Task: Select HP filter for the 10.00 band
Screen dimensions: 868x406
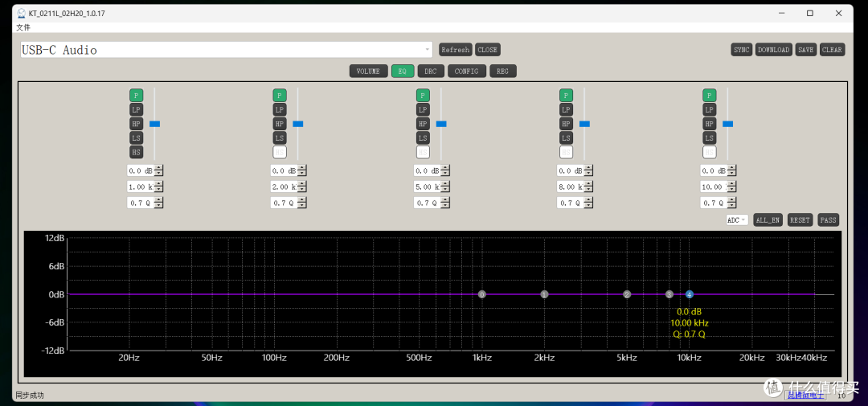Action: (x=709, y=124)
